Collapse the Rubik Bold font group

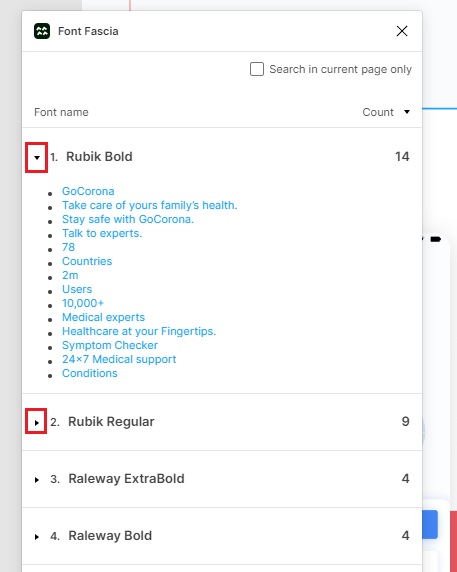tap(36, 157)
